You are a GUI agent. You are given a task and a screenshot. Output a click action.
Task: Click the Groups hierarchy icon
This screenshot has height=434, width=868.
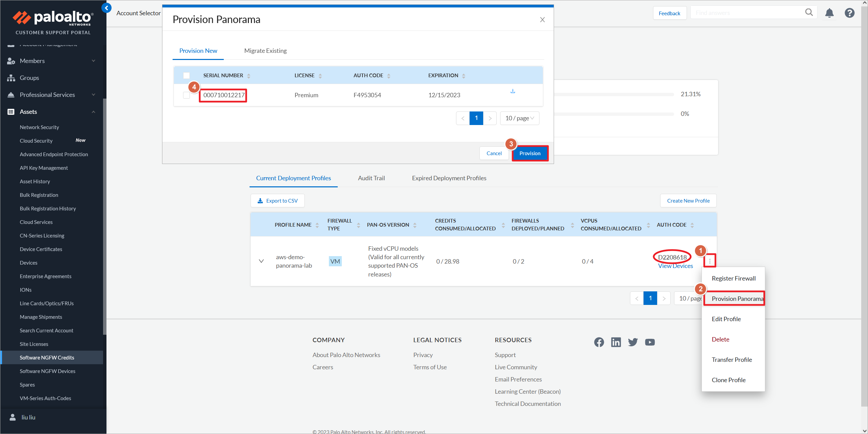11,78
